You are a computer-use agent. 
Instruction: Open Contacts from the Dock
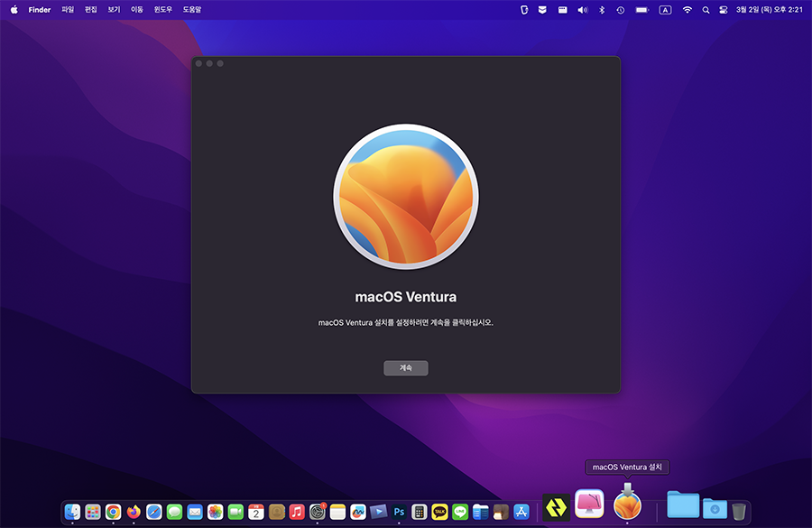pos(277,512)
